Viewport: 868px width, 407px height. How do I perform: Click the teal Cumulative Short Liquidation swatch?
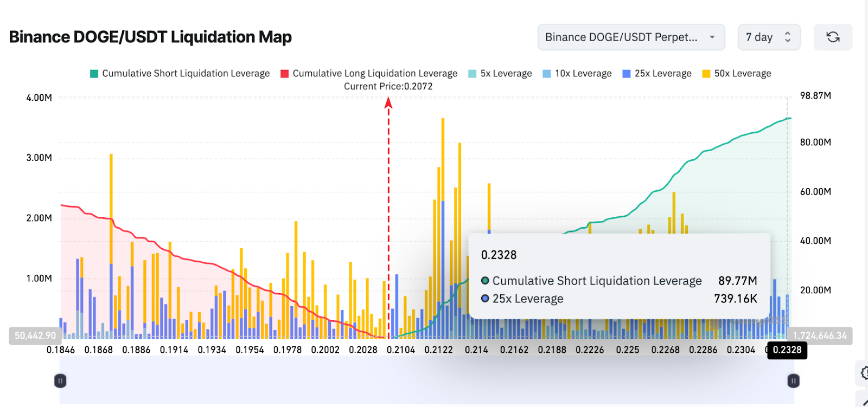(94, 74)
